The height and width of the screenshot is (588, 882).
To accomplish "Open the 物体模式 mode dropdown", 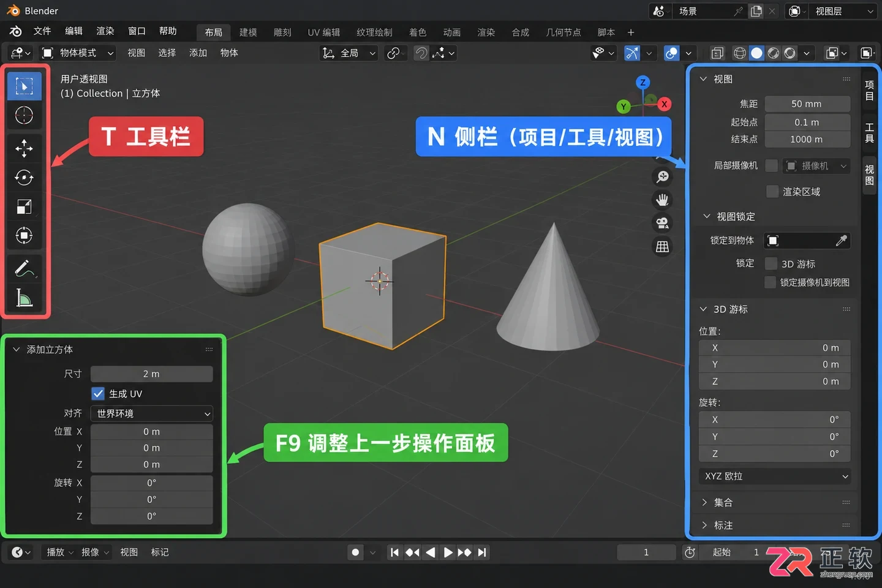I will pyautogui.click(x=78, y=53).
